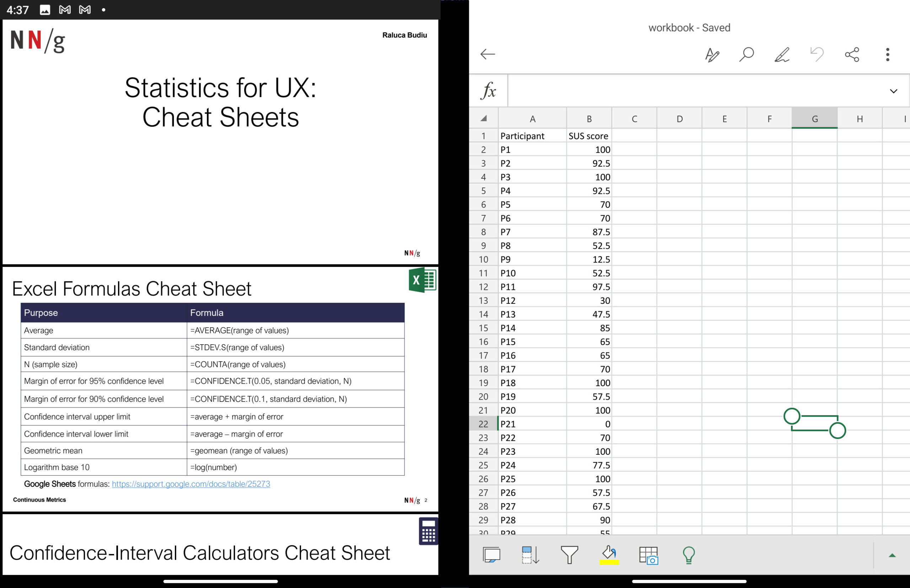Open the text formatting pen icon
Screen dimensions: 910x588
712,55
